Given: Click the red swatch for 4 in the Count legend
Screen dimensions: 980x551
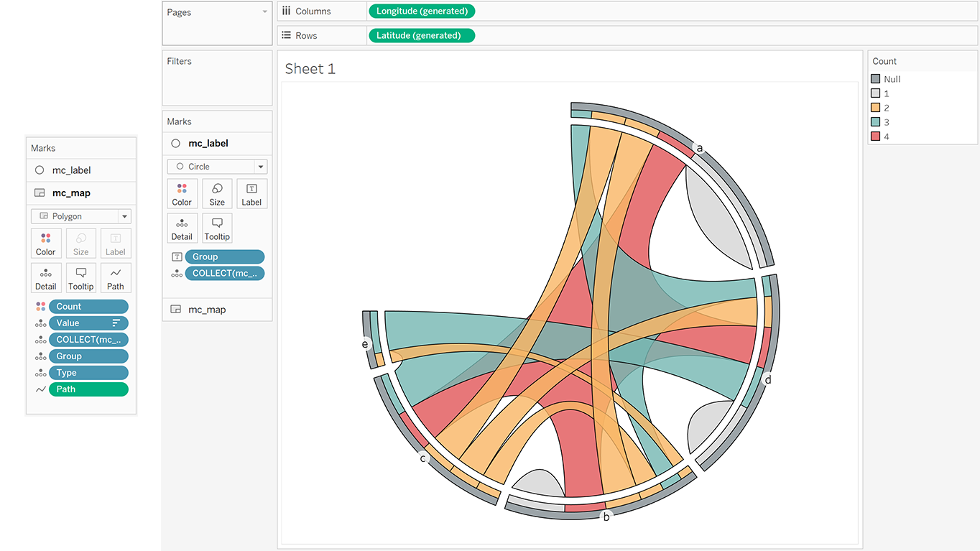Looking at the screenshot, I should point(875,136).
